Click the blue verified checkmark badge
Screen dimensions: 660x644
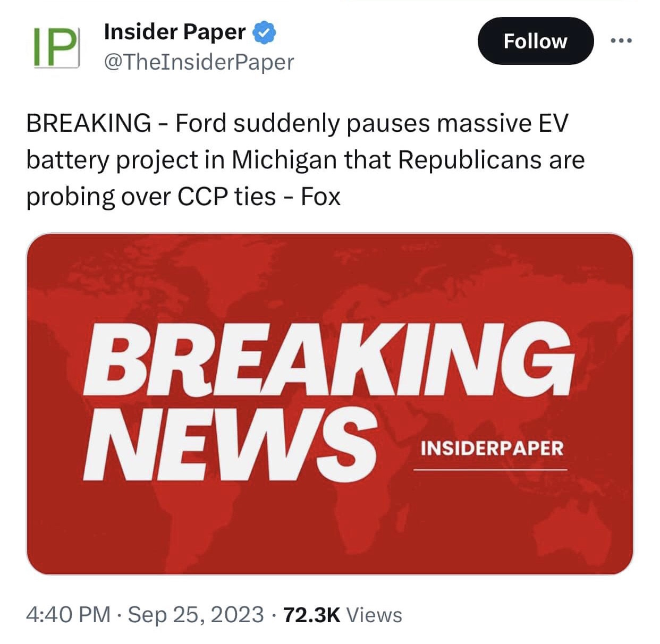click(265, 32)
